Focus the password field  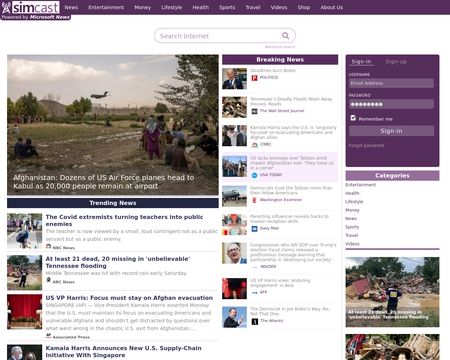391,104
